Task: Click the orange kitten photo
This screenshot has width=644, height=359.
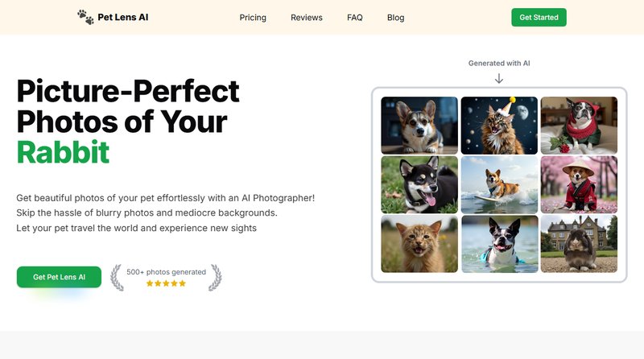Action: (x=419, y=244)
